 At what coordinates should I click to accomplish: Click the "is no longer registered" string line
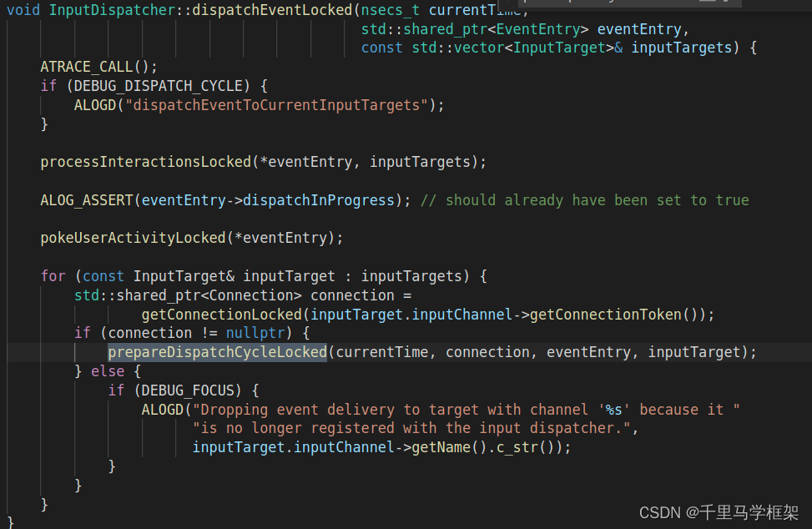coord(411,429)
